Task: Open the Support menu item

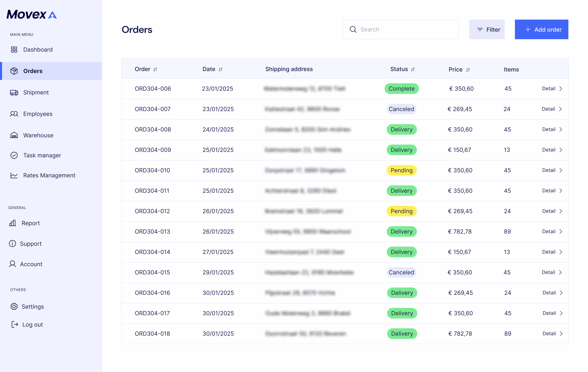Action: pyautogui.click(x=31, y=244)
